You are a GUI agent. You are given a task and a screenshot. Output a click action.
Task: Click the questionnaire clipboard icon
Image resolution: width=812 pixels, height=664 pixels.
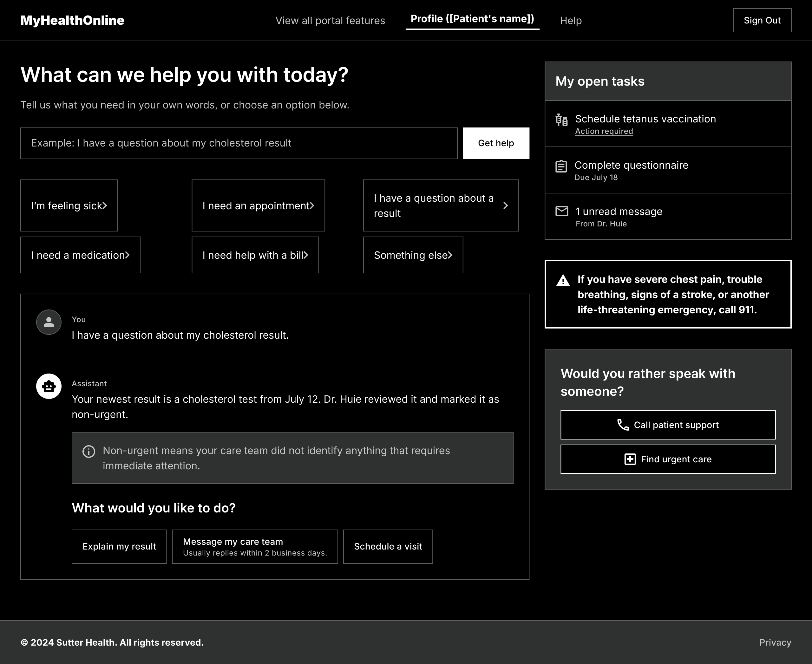pyautogui.click(x=561, y=166)
